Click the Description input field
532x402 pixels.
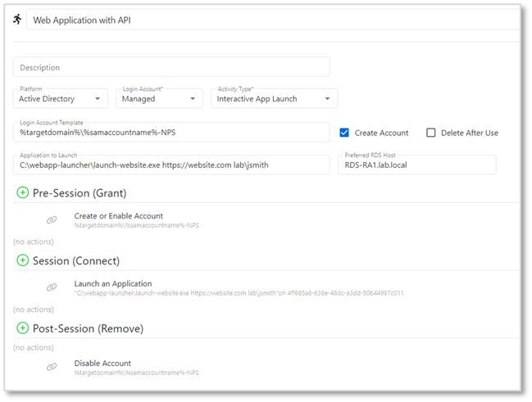click(x=171, y=67)
